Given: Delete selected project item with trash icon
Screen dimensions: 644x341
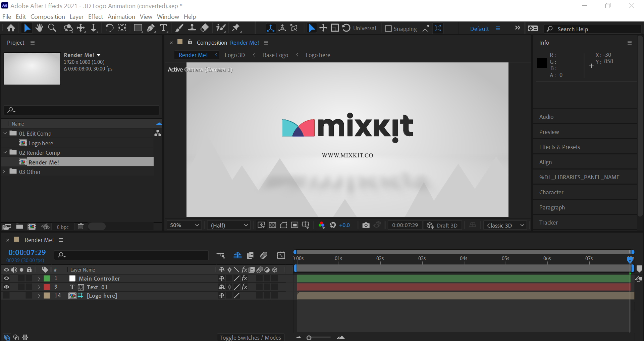Looking at the screenshot, I should coord(81,227).
